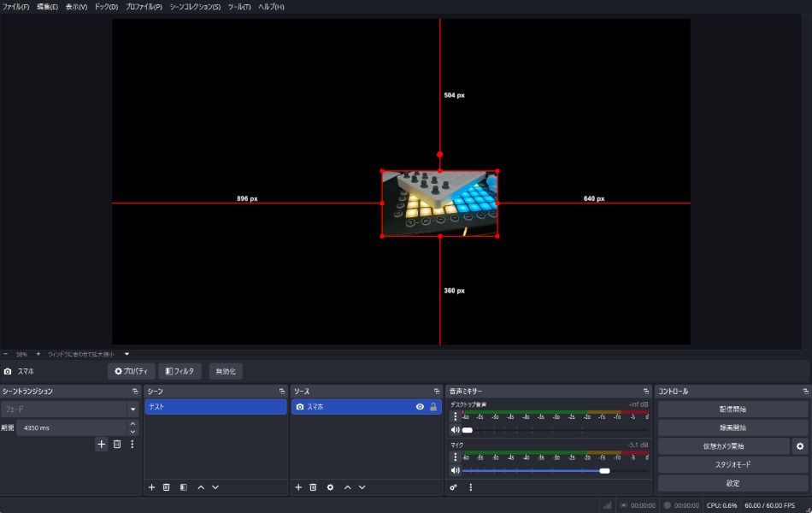Open virtual camera settings gear icon

coord(800,446)
